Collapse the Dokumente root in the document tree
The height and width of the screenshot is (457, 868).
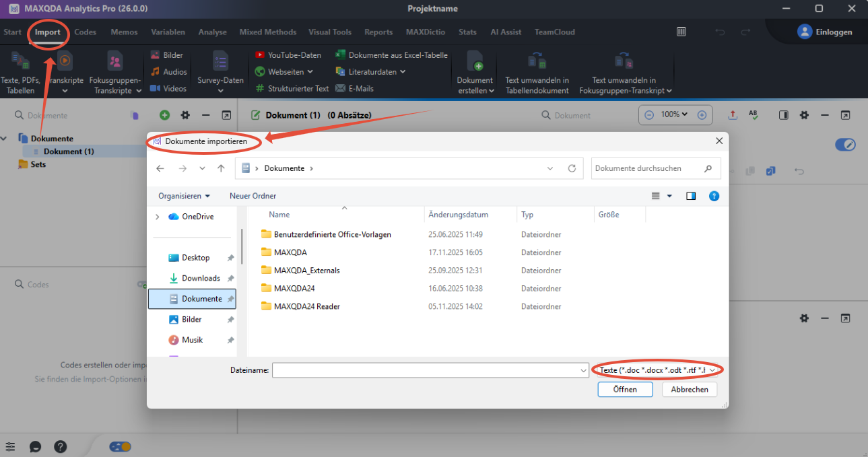point(5,139)
